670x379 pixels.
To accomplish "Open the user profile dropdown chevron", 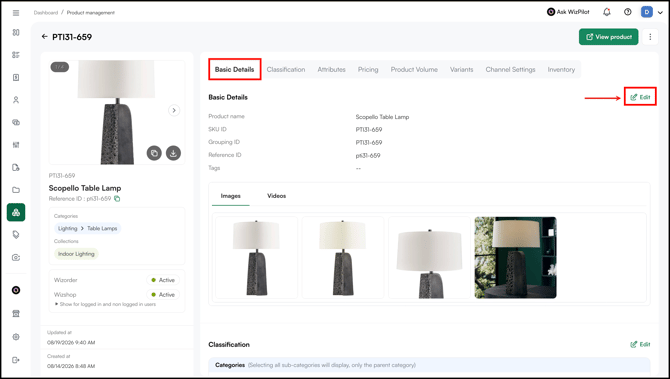I will tap(661, 12).
